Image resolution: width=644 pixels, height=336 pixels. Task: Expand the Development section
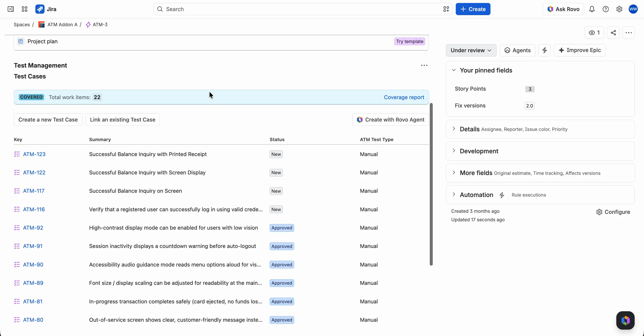point(454,151)
